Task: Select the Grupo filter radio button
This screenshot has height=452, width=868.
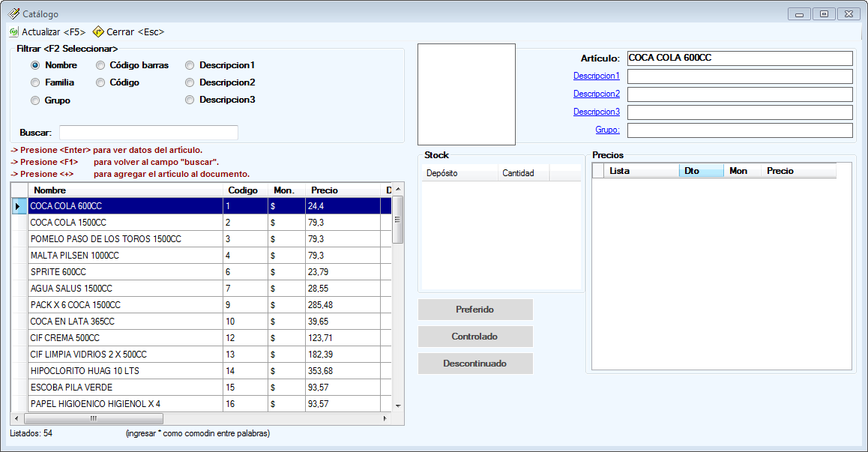Action: (35, 100)
